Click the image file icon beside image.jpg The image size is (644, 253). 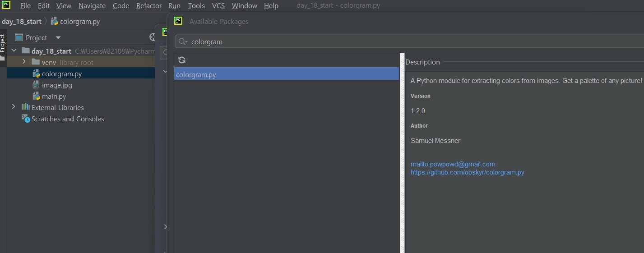click(x=36, y=85)
